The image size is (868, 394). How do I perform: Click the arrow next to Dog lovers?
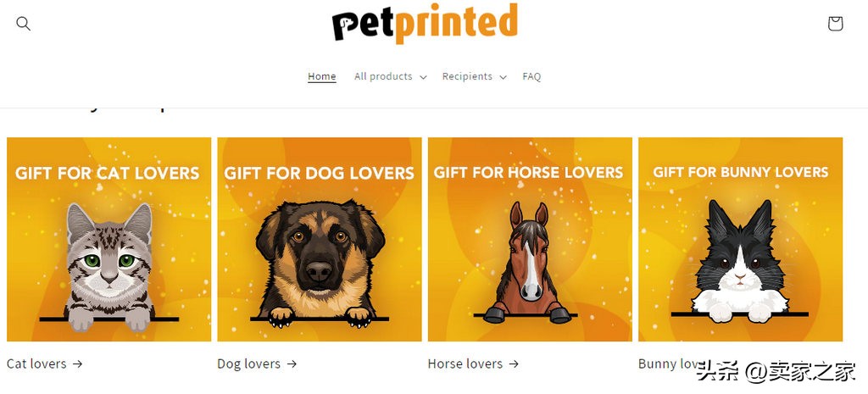(x=292, y=363)
